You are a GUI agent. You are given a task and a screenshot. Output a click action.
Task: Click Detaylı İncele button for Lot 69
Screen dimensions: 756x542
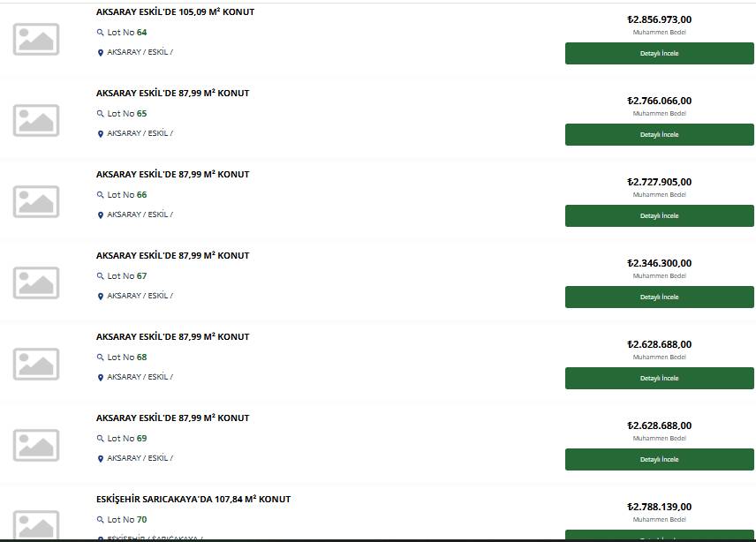click(659, 459)
